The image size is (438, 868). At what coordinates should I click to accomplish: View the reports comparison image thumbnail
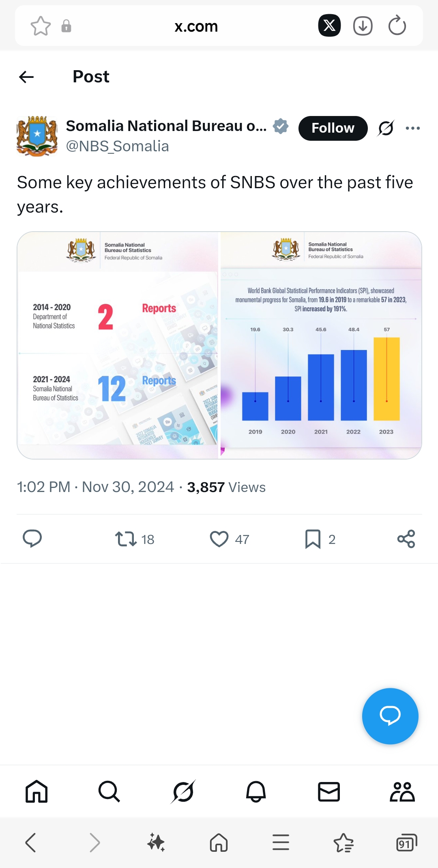pyautogui.click(x=118, y=345)
